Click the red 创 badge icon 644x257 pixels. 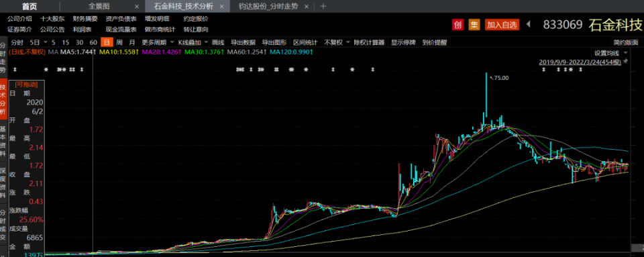click(x=458, y=25)
